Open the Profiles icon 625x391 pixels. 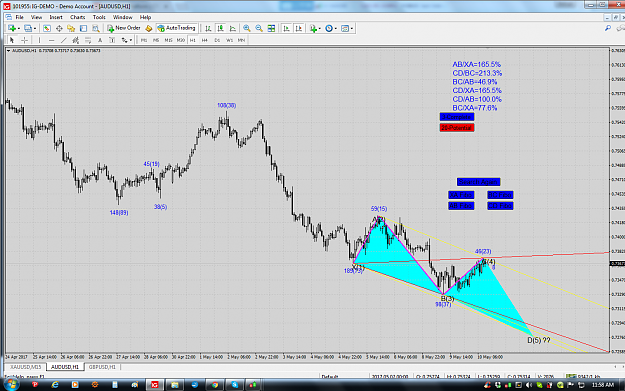pyautogui.click(x=27, y=28)
